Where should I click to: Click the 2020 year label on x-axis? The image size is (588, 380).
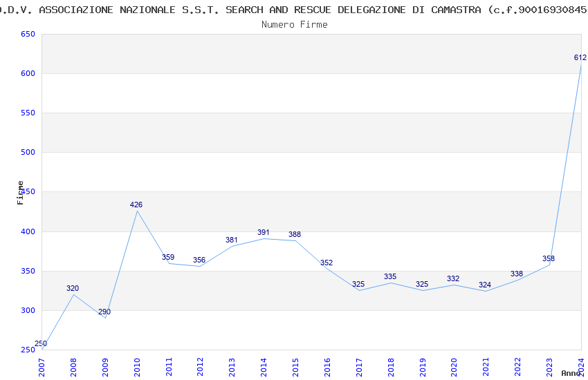coord(454,365)
